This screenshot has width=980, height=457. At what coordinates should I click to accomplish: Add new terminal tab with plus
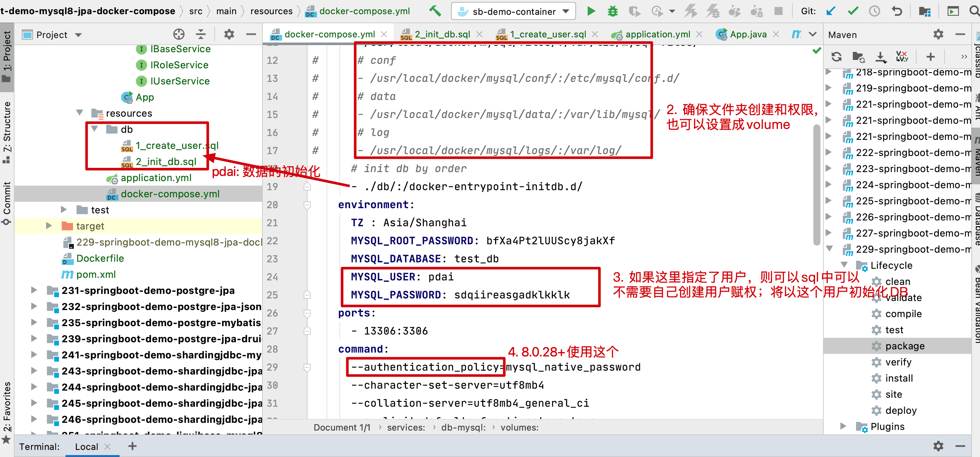coord(132,446)
